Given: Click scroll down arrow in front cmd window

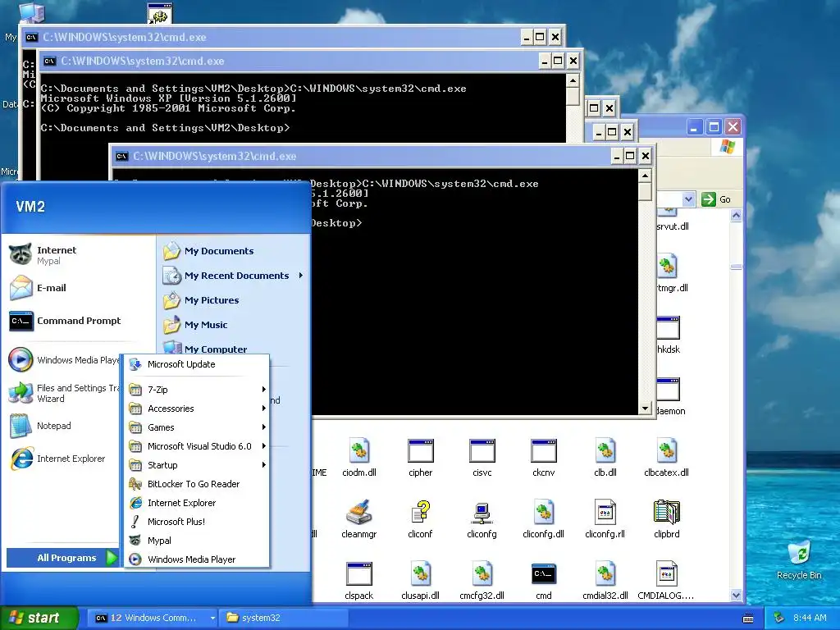Looking at the screenshot, I should click(645, 409).
